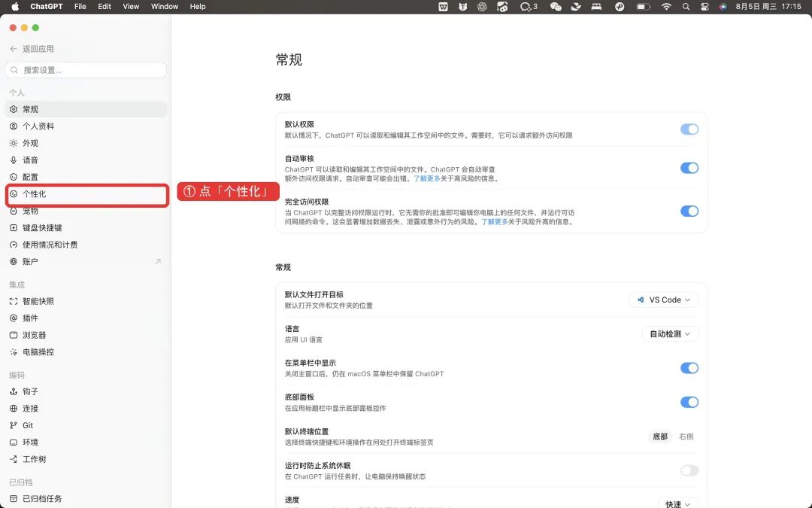This screenshot has width=812, height=508.
Task: Click the icon beside 个性化
Action: point(14,194)
